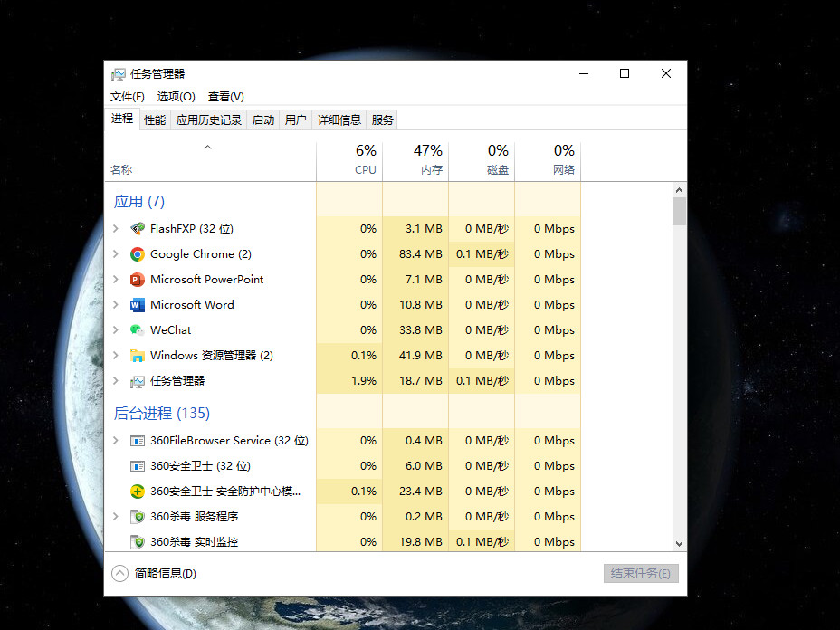Click the Windows 资源管理器 folder icon

click(138, 356)
